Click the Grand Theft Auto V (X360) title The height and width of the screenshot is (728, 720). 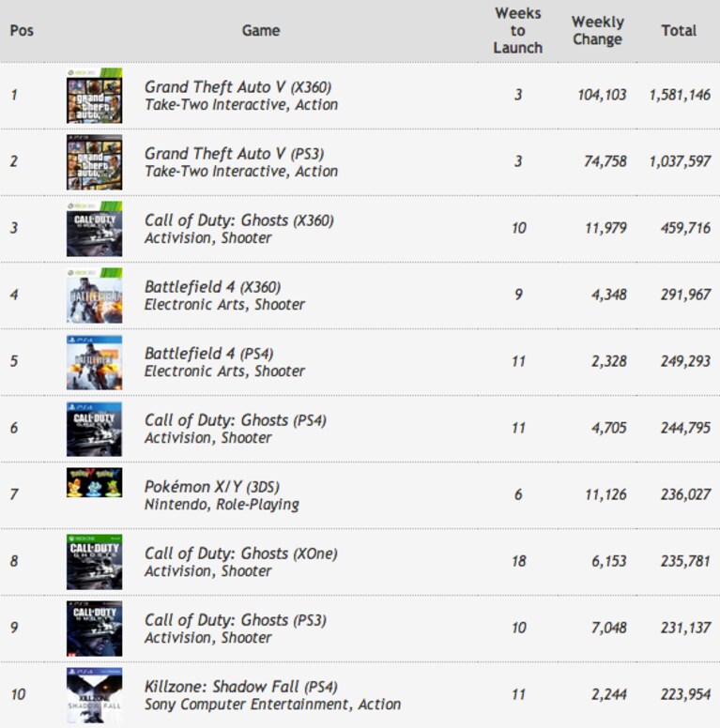pos(237,87)
